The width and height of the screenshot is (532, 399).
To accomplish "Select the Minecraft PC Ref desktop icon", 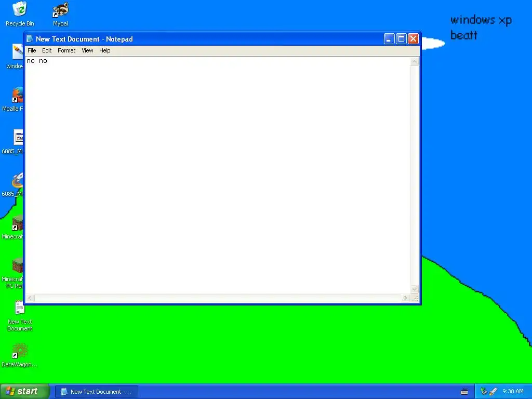I will (12, 273).
